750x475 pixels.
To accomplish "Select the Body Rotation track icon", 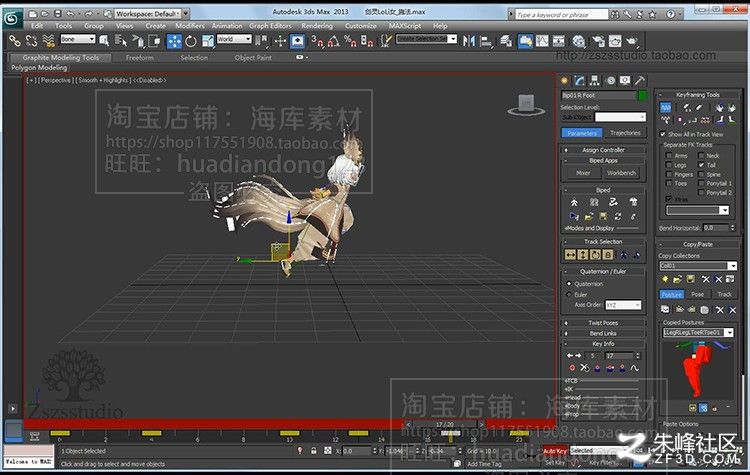I will pos(596,255).
